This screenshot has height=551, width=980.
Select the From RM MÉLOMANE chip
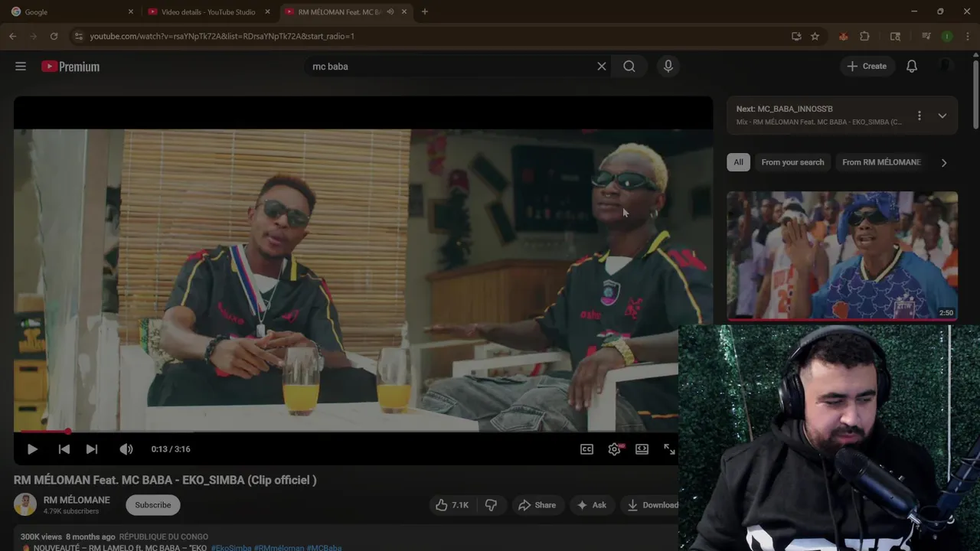click(881, 162)
